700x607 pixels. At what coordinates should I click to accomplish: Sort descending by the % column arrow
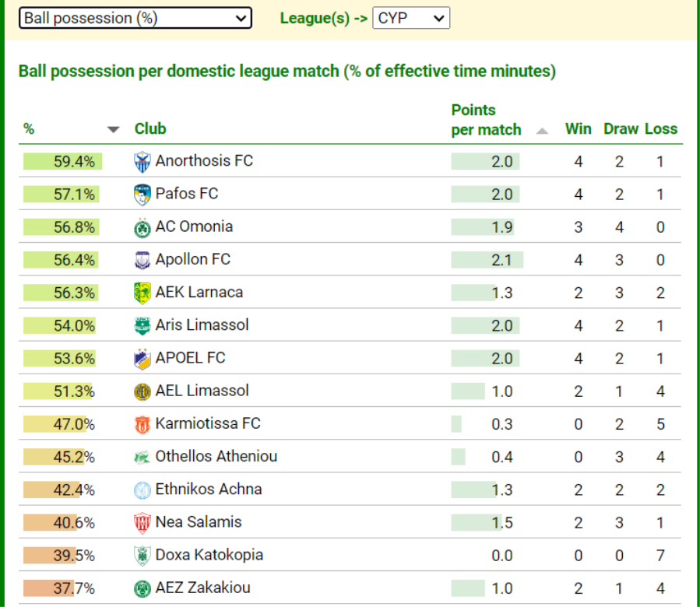pyautogui.click(x=114, y=130)
